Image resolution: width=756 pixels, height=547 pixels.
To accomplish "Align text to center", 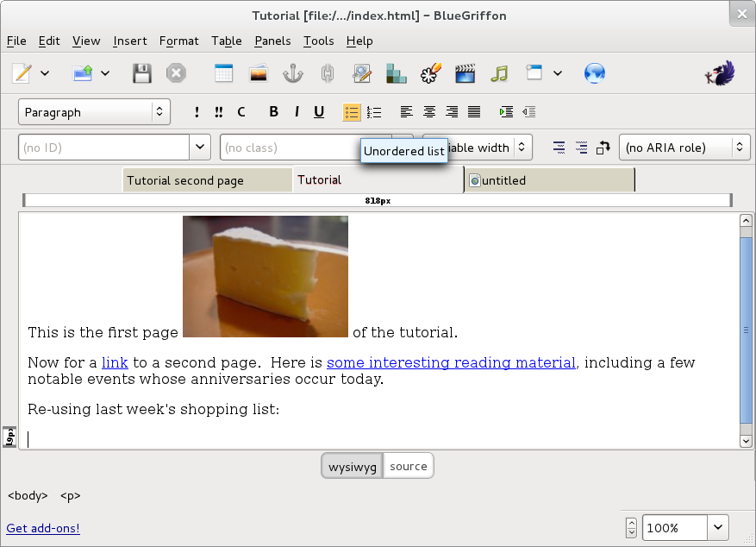I will [x=429, y=112].
